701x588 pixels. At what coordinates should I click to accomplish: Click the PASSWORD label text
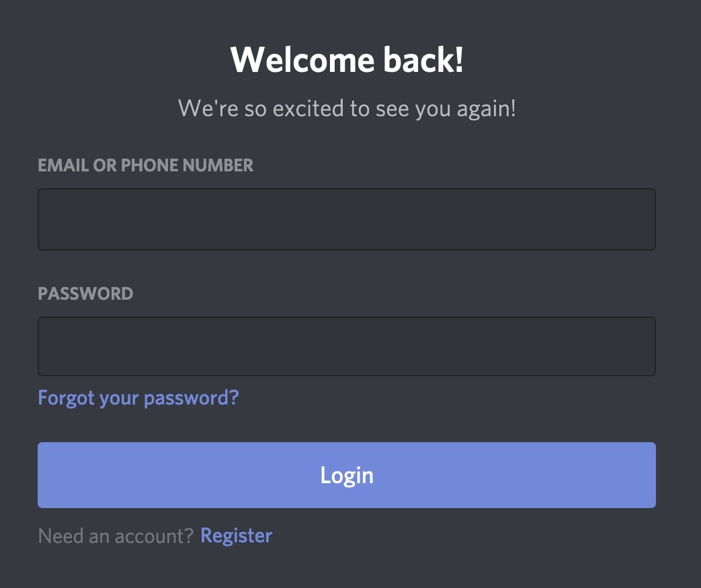pyautogui.click(x=85, y=294)
